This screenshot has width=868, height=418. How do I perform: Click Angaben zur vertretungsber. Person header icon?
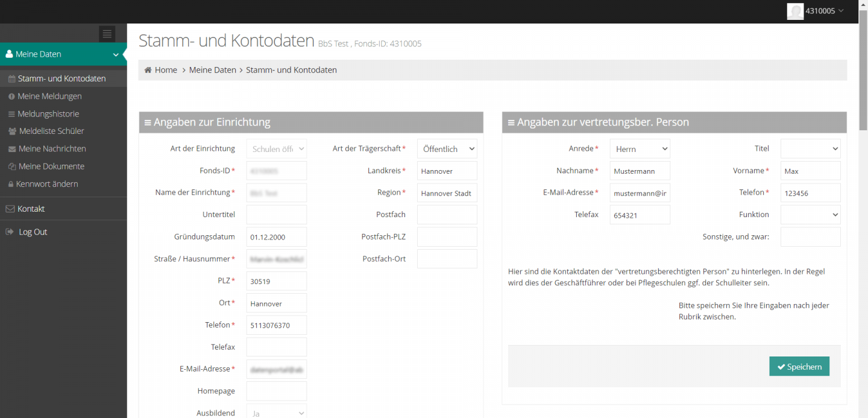[511, 122]
